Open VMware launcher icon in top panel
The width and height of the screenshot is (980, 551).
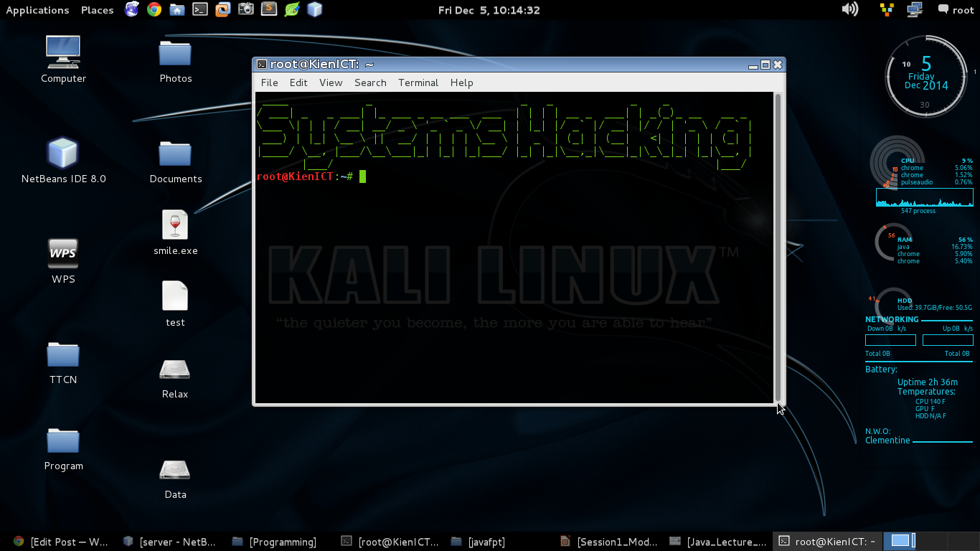[x=223, y=9]
